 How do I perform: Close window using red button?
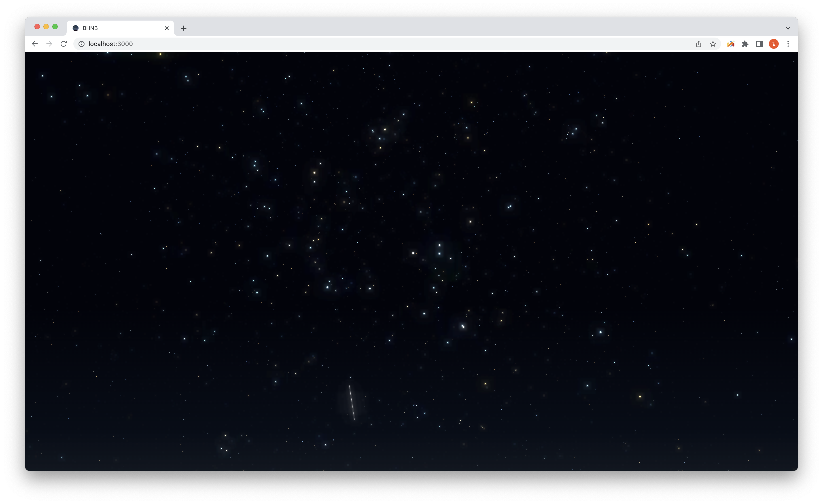(37, 27)
